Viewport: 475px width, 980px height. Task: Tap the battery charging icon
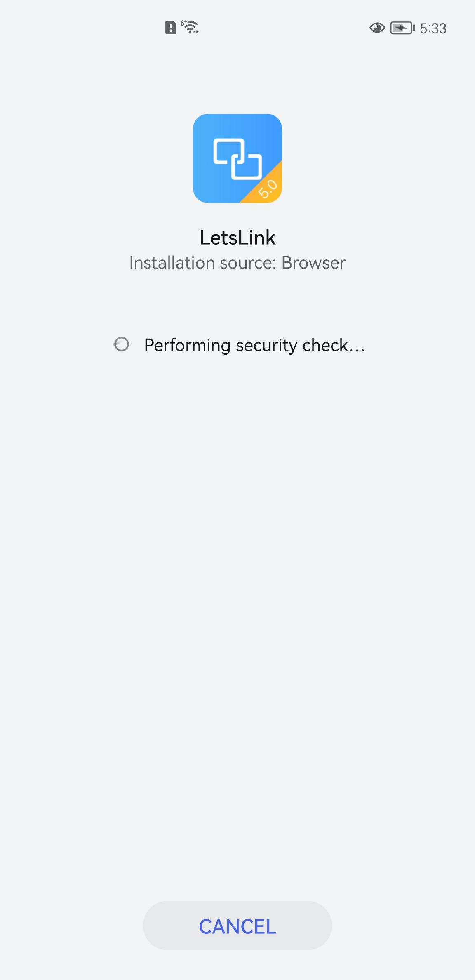[402, 28]
